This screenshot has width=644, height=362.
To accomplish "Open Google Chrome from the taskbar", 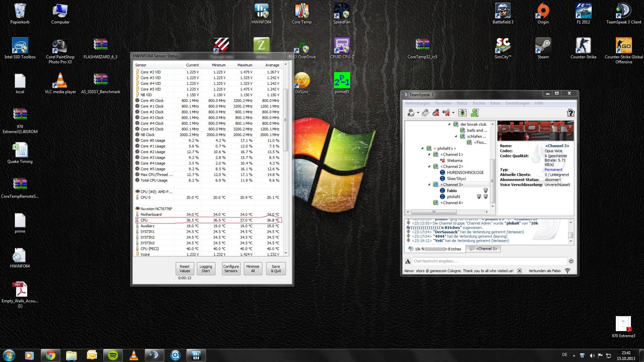I will (x=51, y=355).
